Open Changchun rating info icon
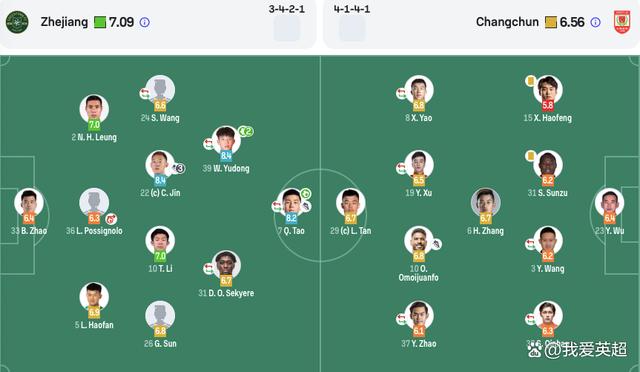This screenshot has height=372, width=640. [x=596, y=22]
